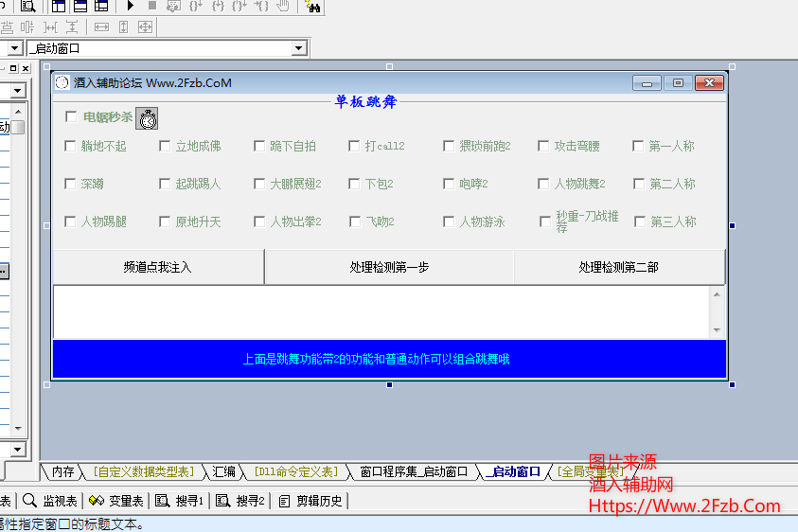Image resolution: width=798 pixels, height=532 pixels.
Task: Click the make same width icon
Action: tap(102, 27)
